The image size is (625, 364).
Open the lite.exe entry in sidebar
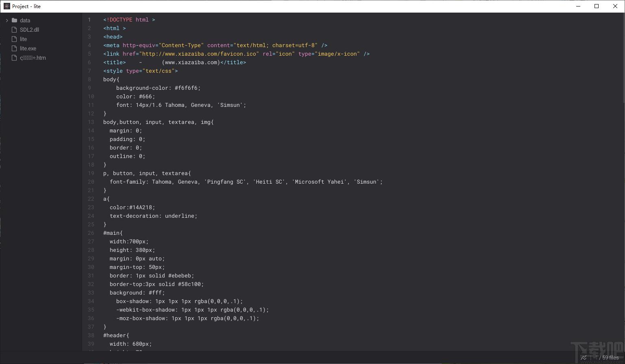28,48
